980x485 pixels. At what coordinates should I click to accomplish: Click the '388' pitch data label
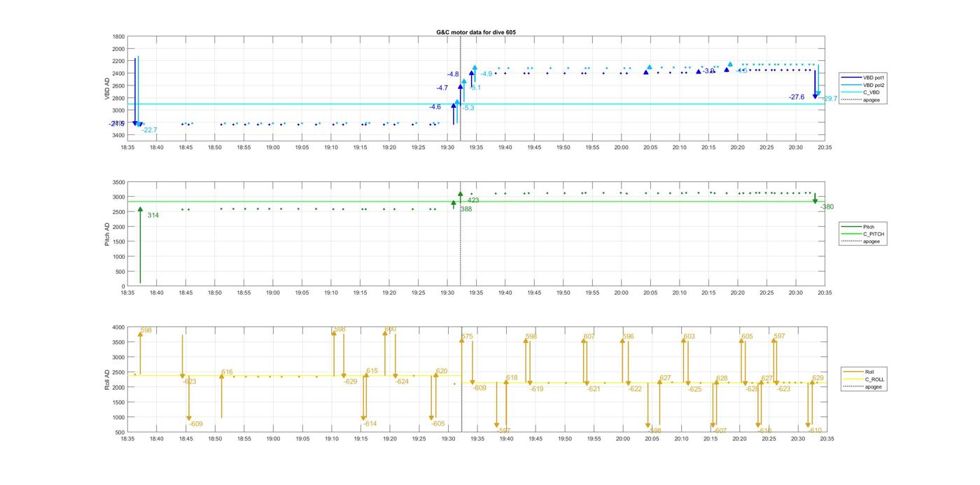(x=466, y=209)
